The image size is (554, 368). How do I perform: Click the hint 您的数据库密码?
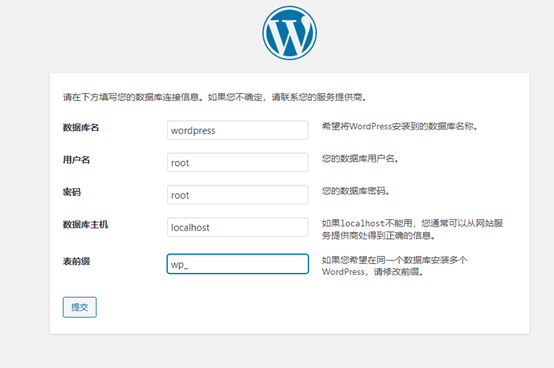click(355, 191)
